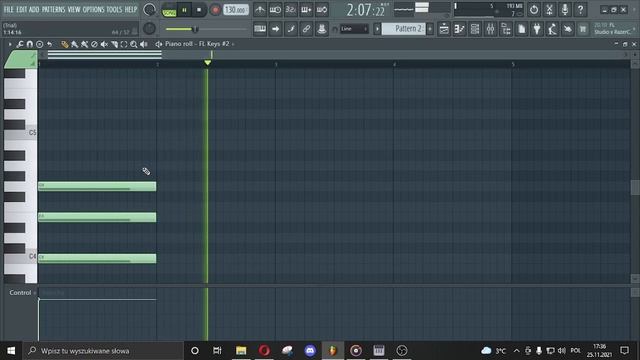The image size is (640, 360).
Task: Open the Line global snap selector
Action: pyautogui.click(x=354, y=29)
